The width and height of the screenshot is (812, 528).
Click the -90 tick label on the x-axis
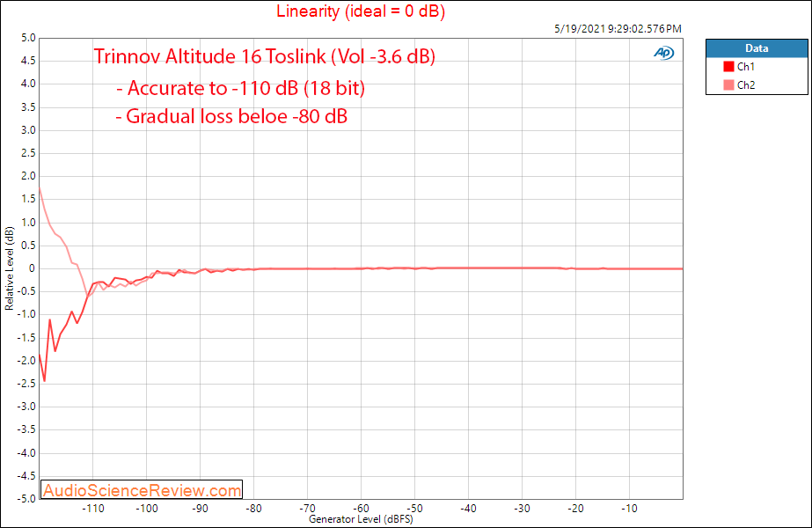[x=201, y=509]
